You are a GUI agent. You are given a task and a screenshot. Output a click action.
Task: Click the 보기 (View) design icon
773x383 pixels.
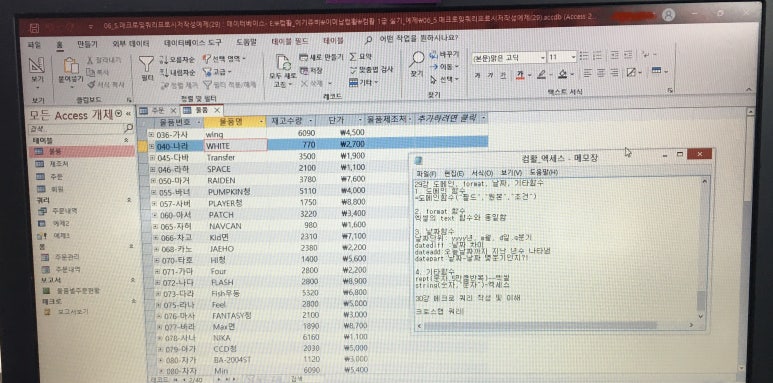[36, 66]
